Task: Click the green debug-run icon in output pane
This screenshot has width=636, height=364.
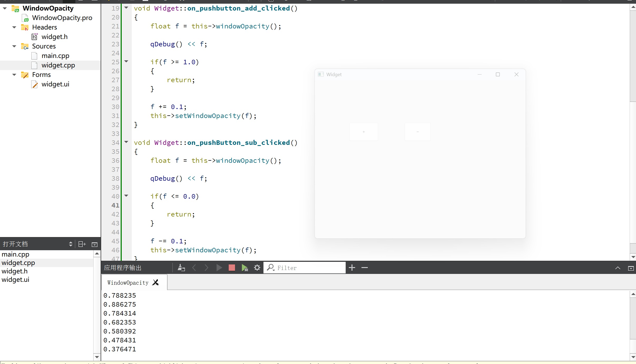Action: [x=244, y=268]
